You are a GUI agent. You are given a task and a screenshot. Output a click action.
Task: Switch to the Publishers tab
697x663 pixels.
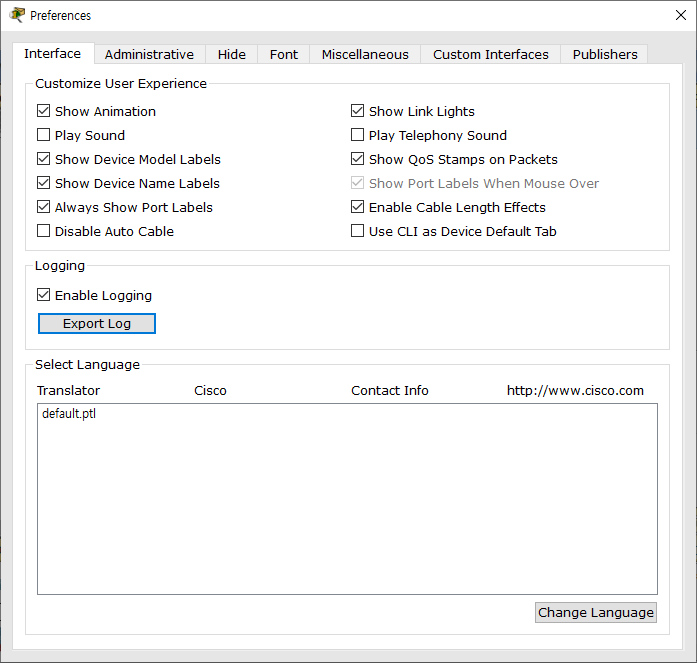coord(604,54)
